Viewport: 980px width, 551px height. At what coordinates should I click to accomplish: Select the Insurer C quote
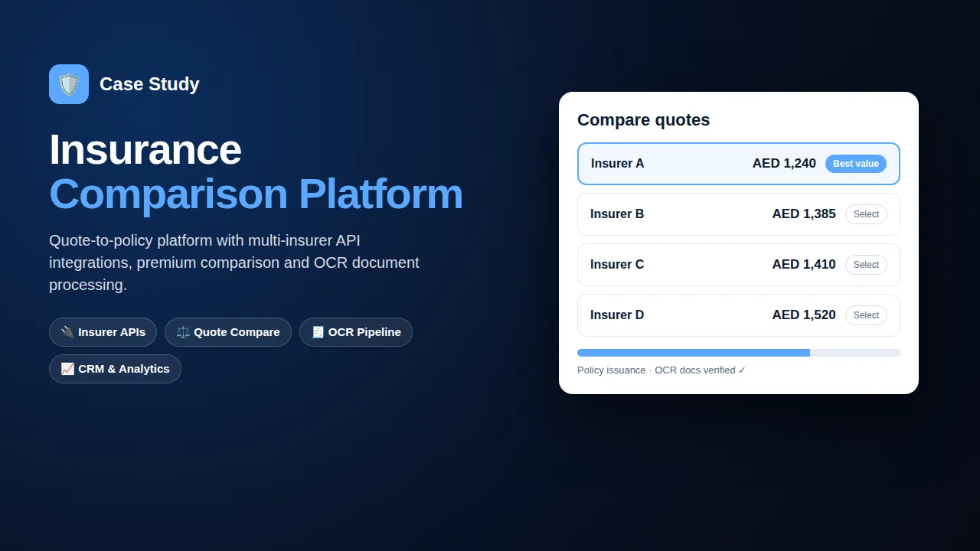coord(866,265)
